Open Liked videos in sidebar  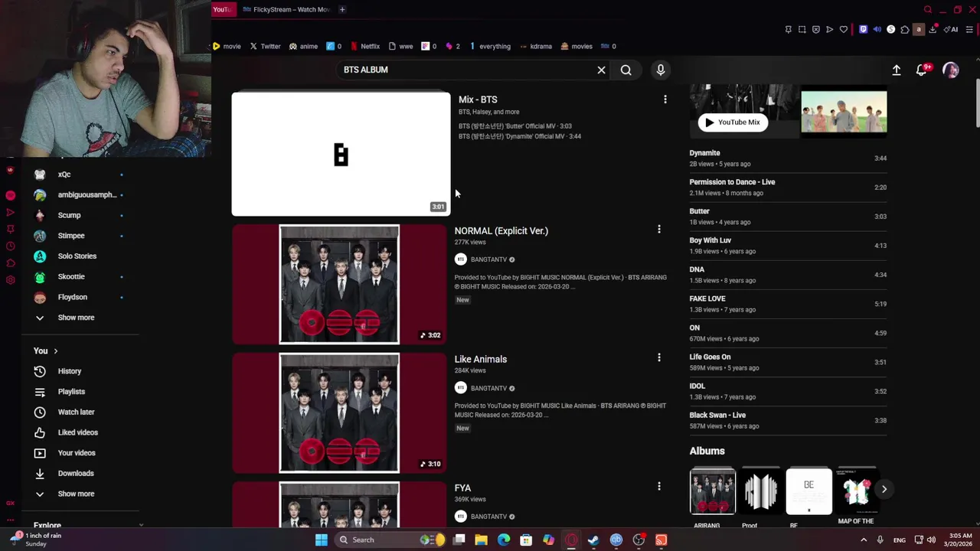pos(79,432)
